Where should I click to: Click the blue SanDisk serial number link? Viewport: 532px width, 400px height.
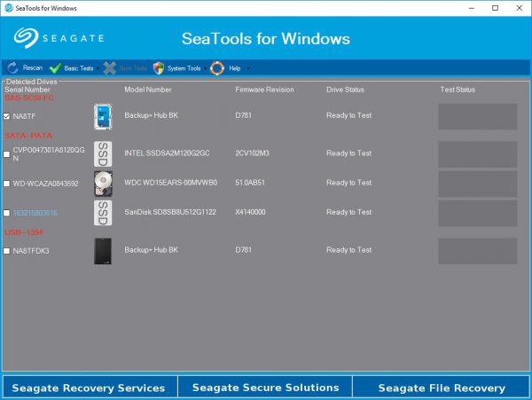pos(35,213)
